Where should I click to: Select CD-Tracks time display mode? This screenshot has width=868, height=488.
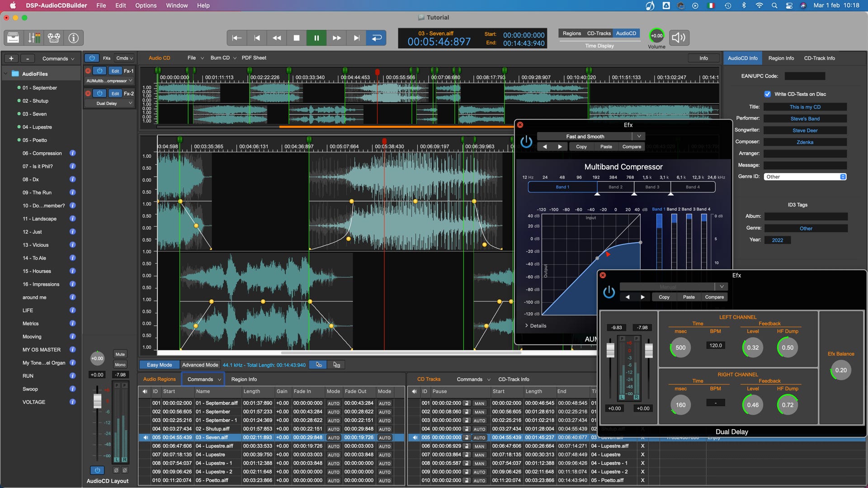[x=599, y=33]
